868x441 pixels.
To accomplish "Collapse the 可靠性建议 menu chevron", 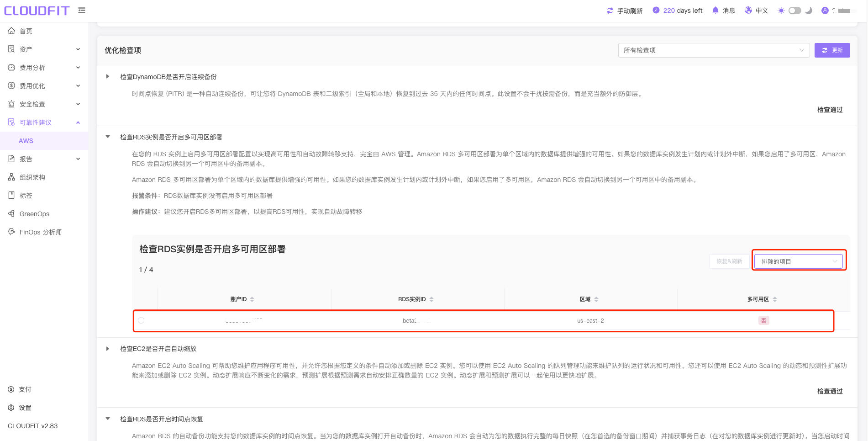I will tap(78, 122).
